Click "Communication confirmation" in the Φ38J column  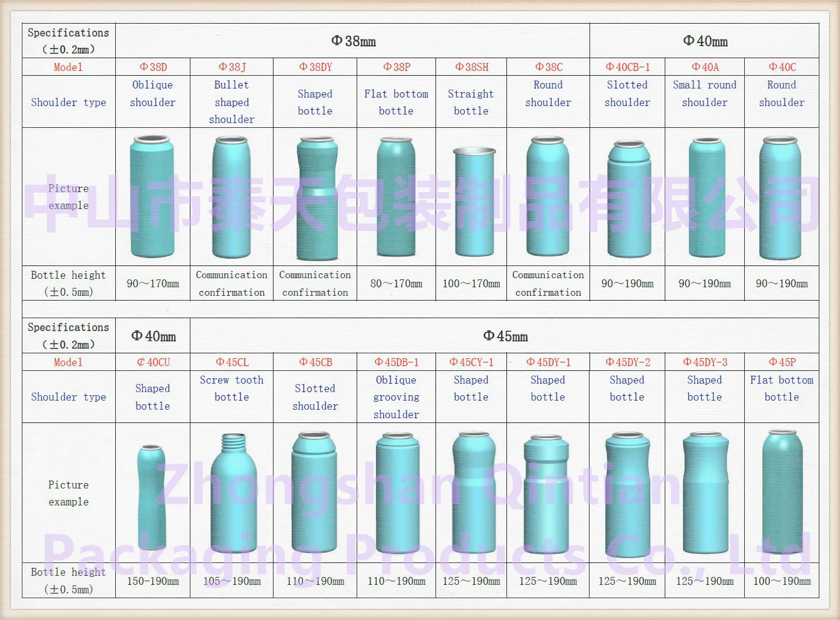pos(232,283)
